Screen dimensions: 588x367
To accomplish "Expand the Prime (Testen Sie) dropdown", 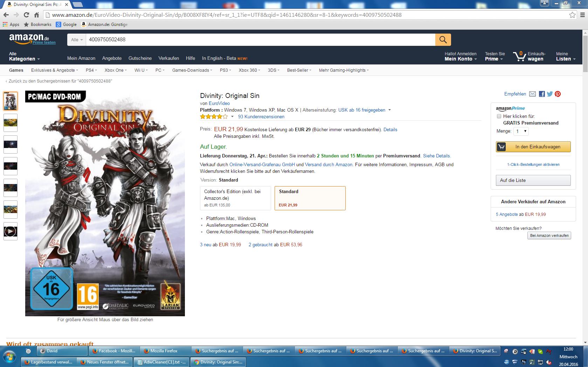I will (x=495, y=56).
